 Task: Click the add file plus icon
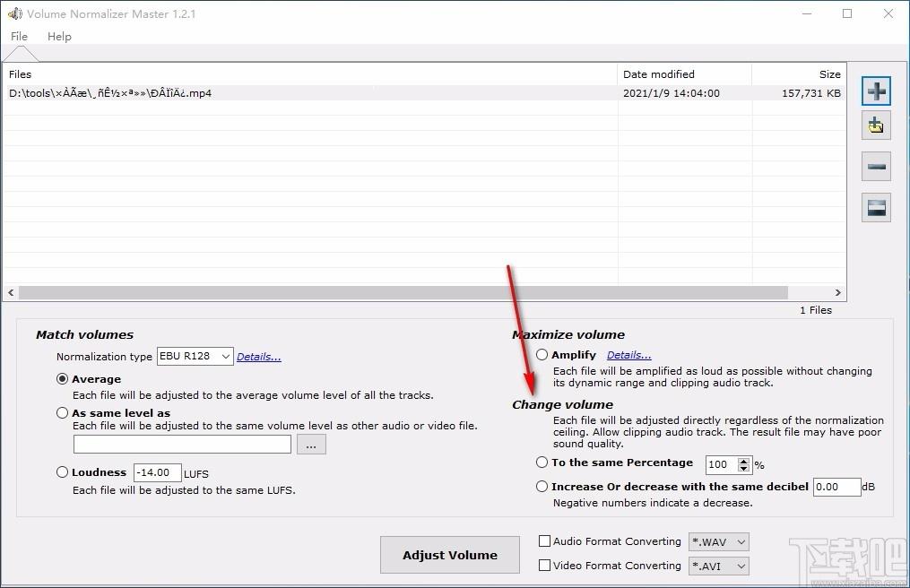[876, 91]
